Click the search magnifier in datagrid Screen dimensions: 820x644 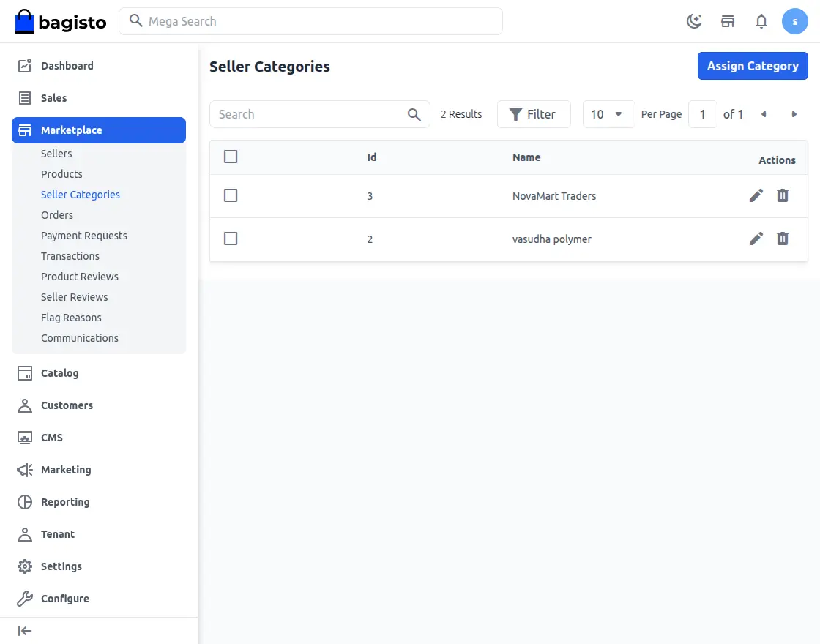tap(414, 114)
